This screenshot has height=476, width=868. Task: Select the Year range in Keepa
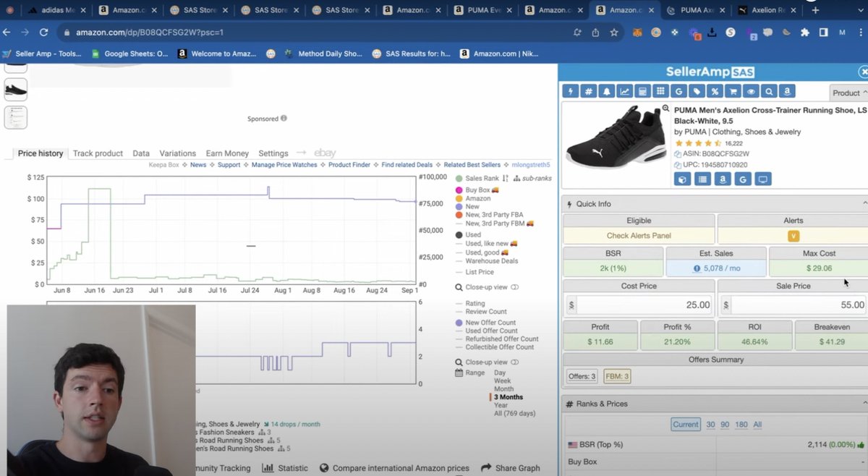click(x=501, y=405)
